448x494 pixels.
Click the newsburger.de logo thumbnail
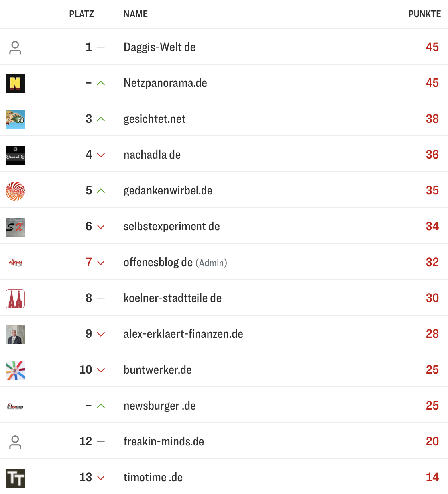(x=15, y=406)
